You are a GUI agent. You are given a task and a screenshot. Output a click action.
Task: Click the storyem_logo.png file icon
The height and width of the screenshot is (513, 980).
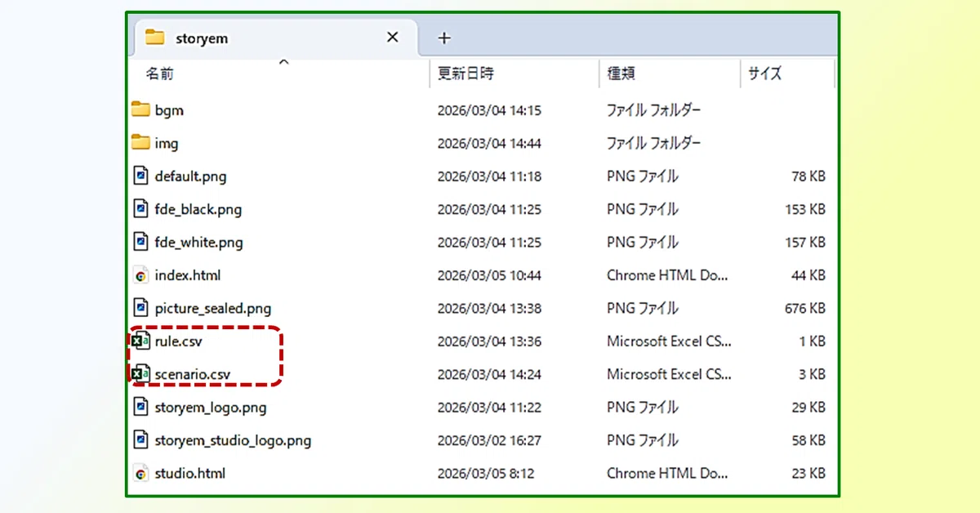pos(140,407)
